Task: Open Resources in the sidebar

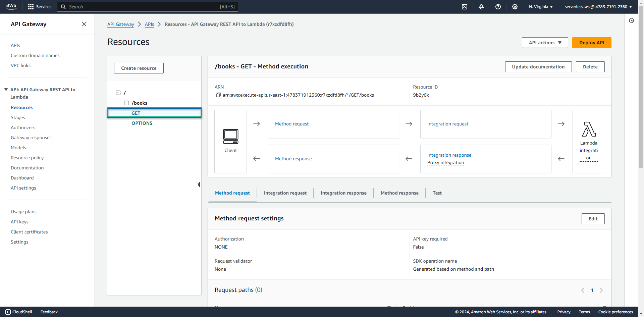Action: click(22, 107)
